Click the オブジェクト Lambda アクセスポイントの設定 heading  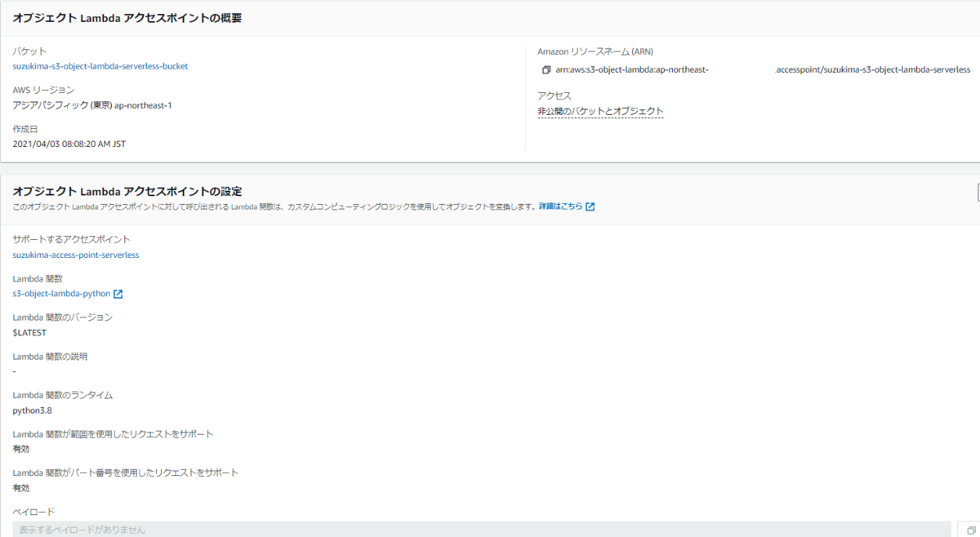[127, 190]
